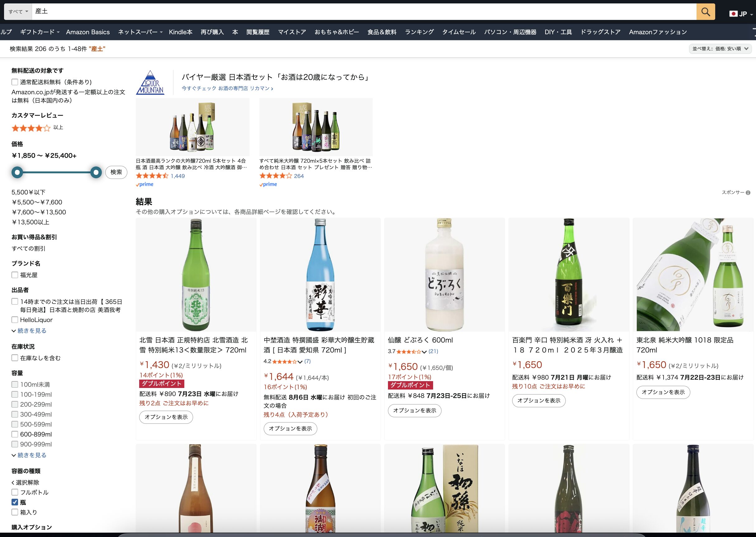Click the スポンサー info icon
The height and width of the screenshot is (537, 756).
(748, 193)
